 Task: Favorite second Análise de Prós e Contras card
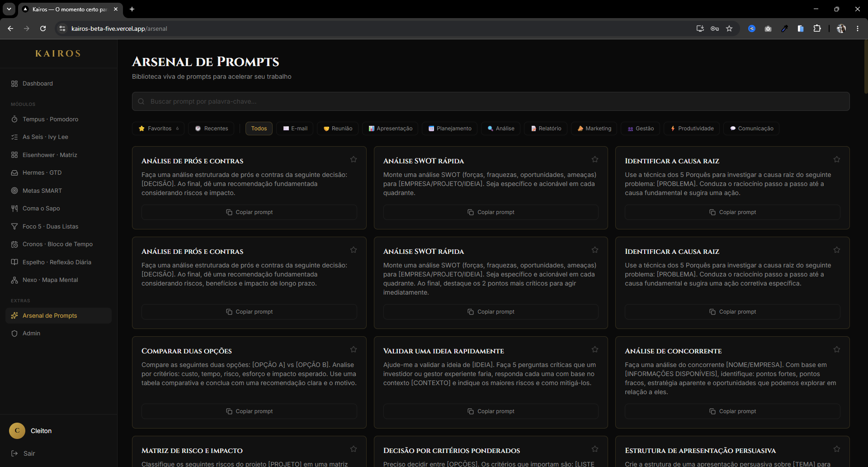(x=354, y=250)
